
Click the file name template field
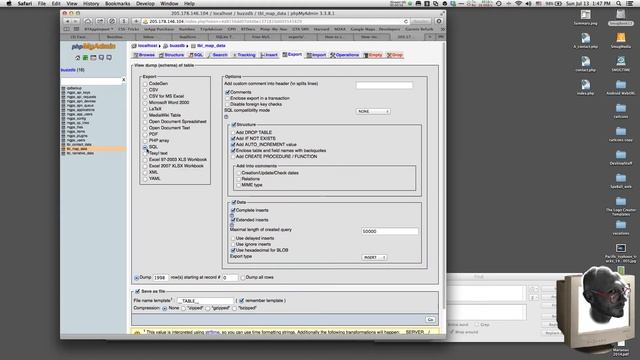tap(205, 301)
